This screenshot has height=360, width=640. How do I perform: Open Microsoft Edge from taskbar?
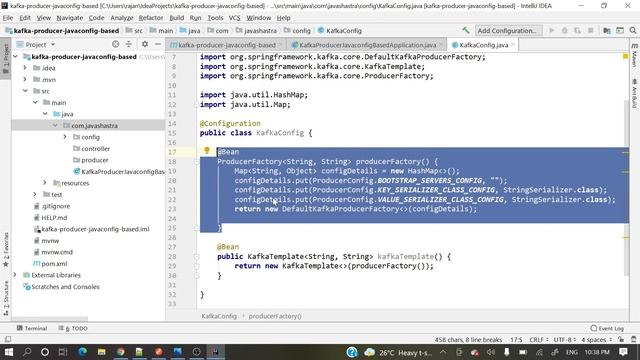point(82,352)
